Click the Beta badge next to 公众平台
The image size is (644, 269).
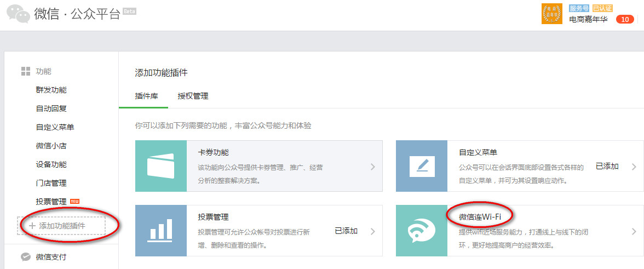[x=129, y=11]
